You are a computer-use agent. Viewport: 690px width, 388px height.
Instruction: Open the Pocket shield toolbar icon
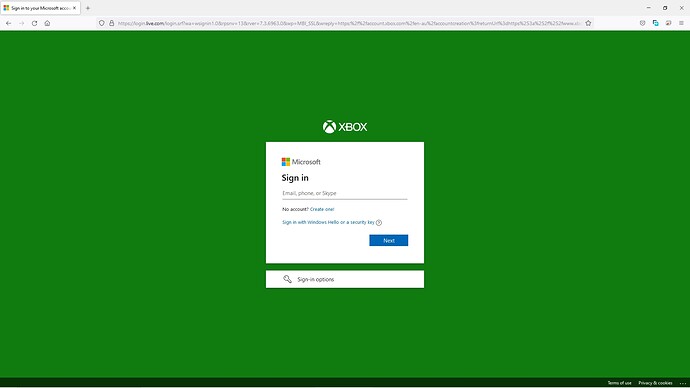coord(642,23)
